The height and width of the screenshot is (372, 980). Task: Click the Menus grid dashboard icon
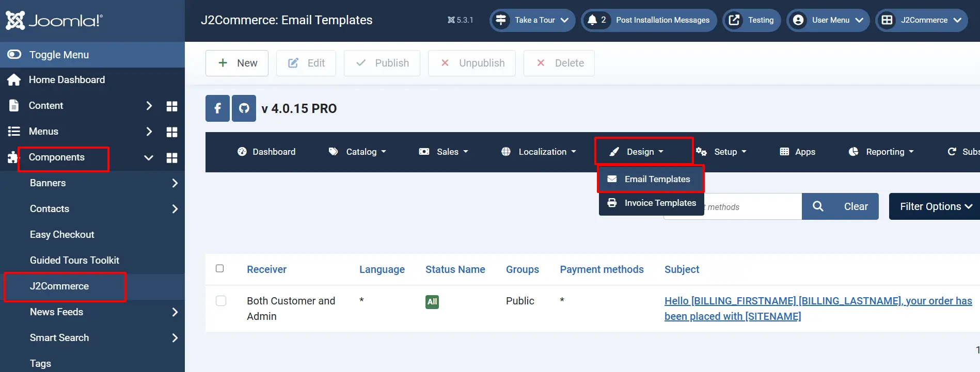172,132
